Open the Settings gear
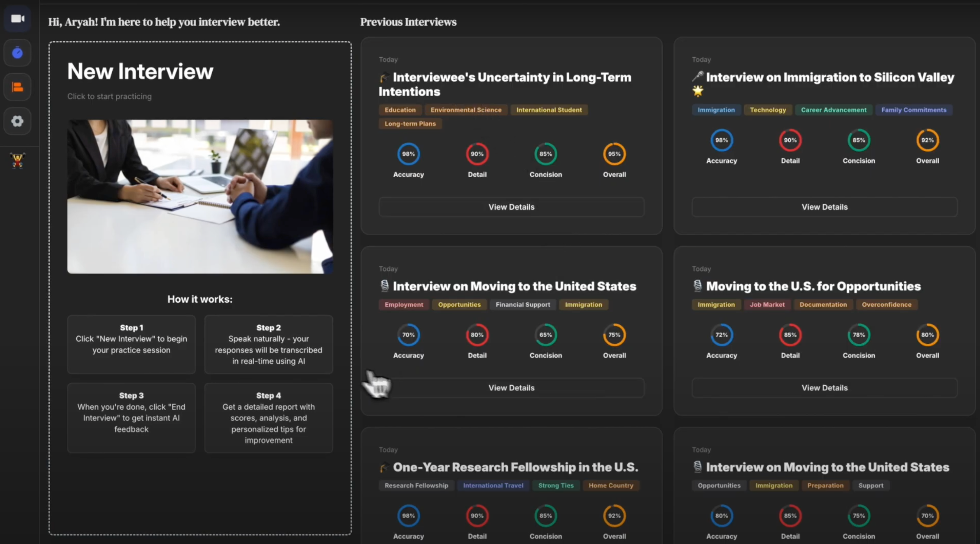980x544 pixels. pos(18,121)
